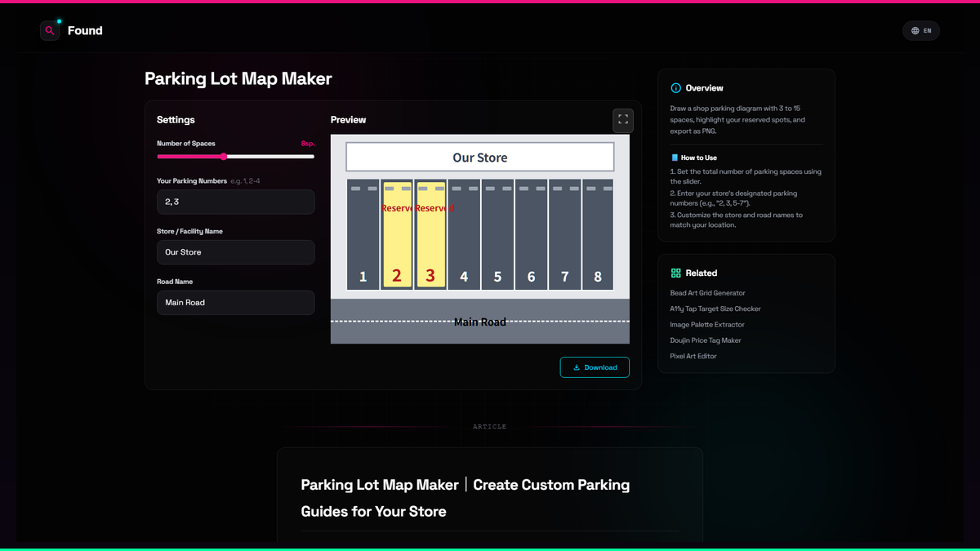The width and height of the screenshot is (980, 551).
Task: Click parking space 8 in the preview
Action: pos(598,234)
